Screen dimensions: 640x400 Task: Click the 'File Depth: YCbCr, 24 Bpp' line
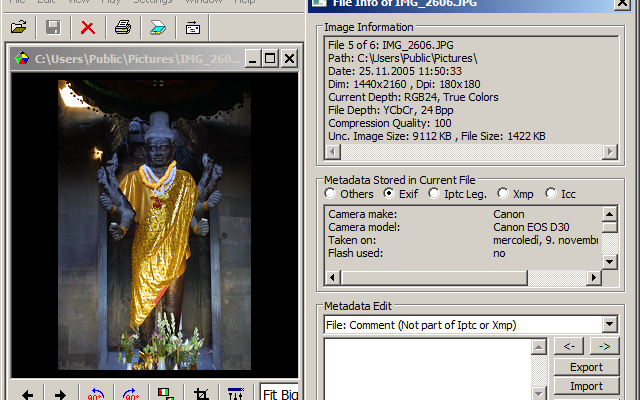[391, 110]
